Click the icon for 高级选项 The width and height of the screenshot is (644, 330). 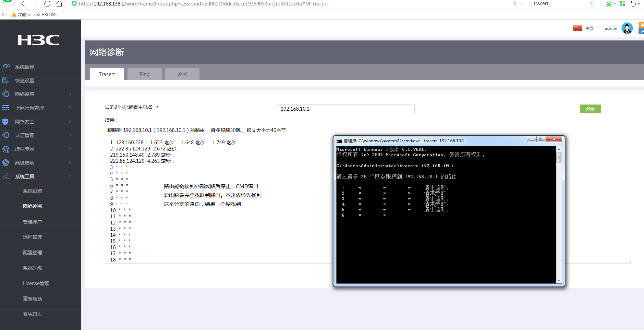[x=5, y=162]
